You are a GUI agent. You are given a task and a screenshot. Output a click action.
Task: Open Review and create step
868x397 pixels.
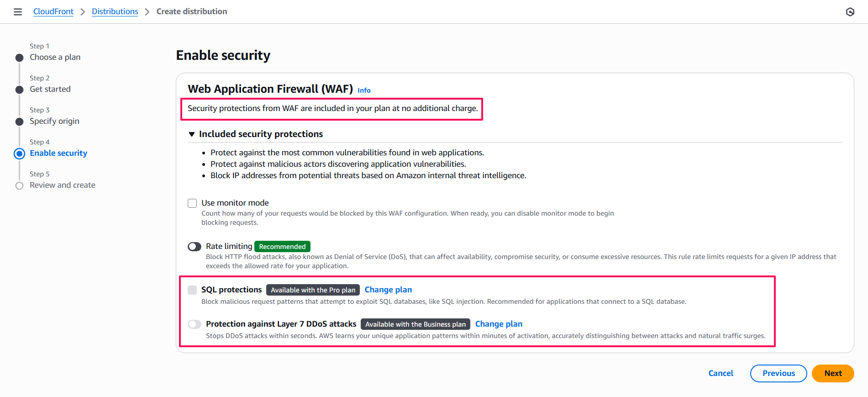pyautogui.click(x=63, y=185)
